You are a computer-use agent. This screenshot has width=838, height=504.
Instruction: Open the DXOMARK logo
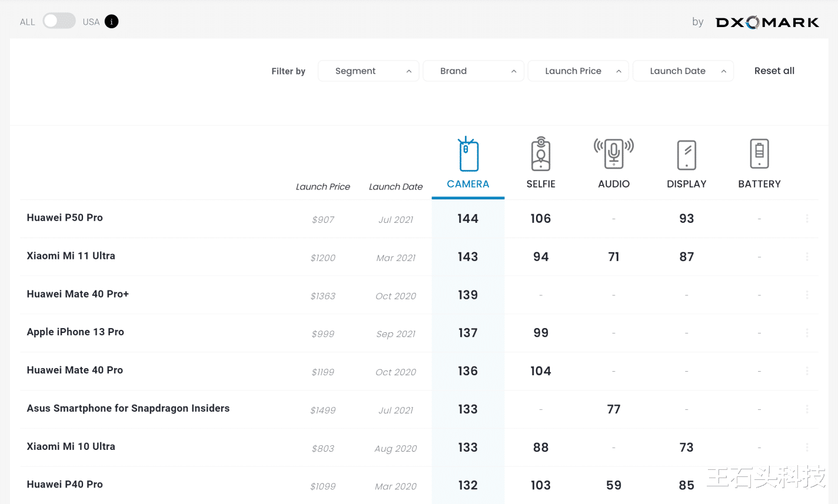(x=767, y=22)
